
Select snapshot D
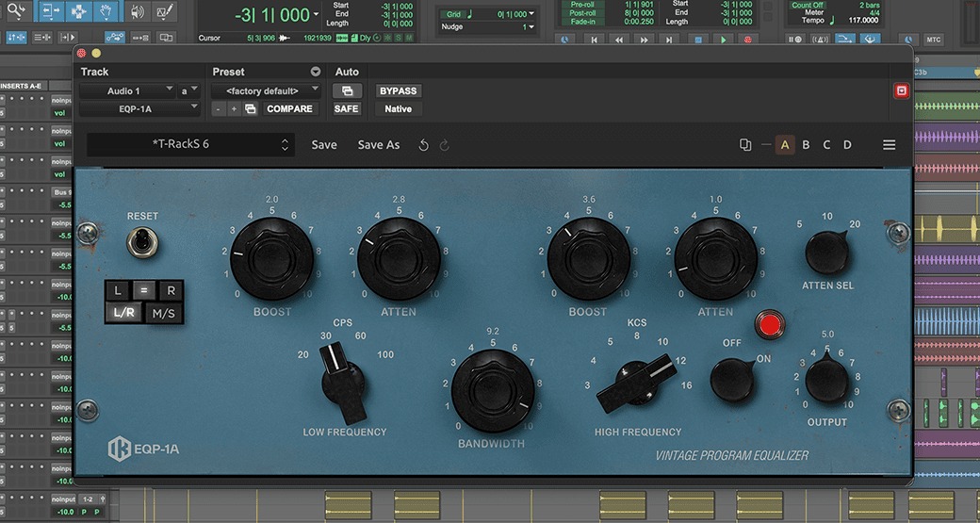[847, 145]
